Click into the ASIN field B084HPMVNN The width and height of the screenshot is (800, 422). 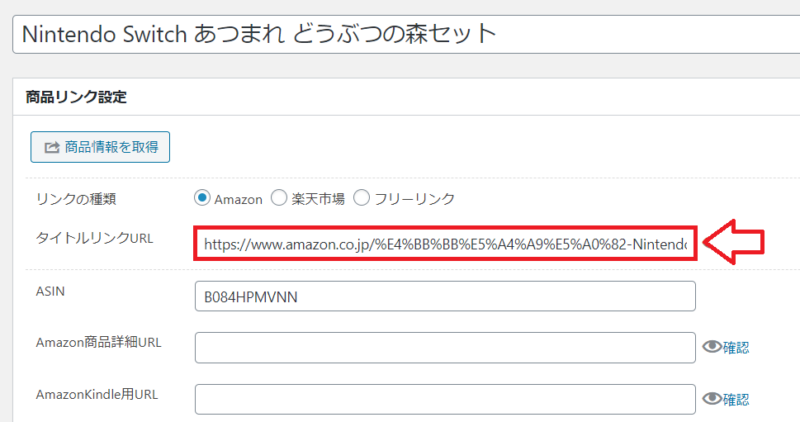(x=445, y=296)
